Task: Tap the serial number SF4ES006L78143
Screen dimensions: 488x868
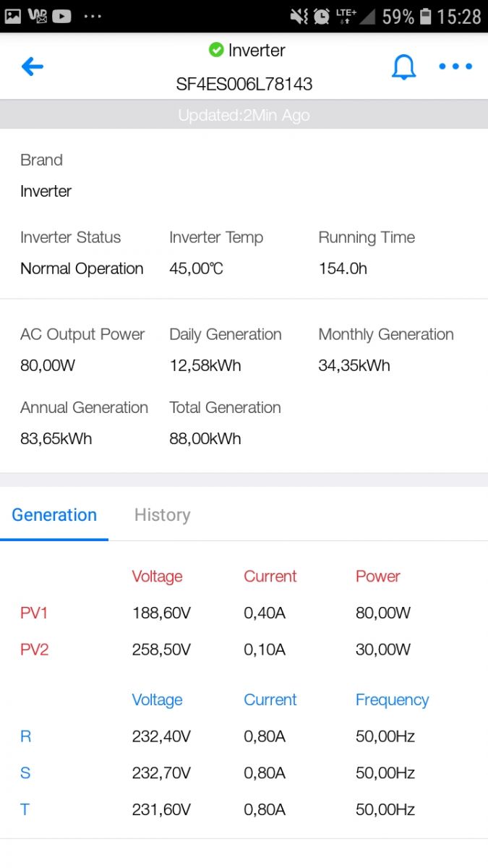Action: click(244, 84)
